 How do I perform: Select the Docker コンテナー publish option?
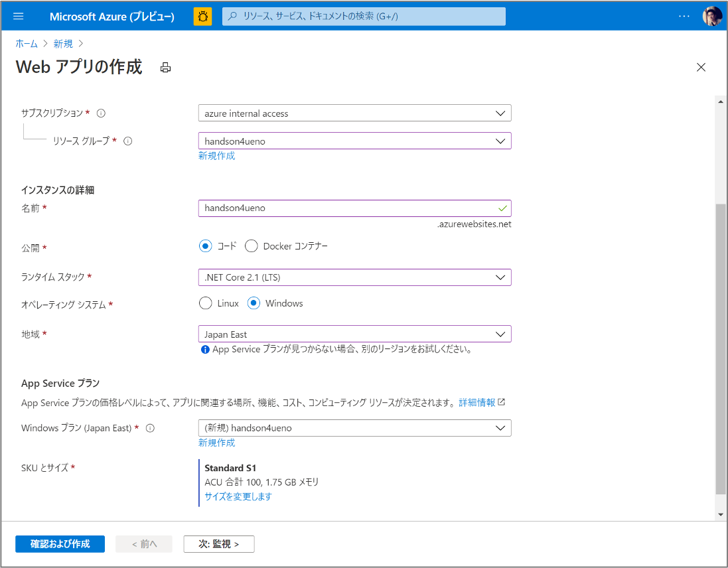[251, 246]
